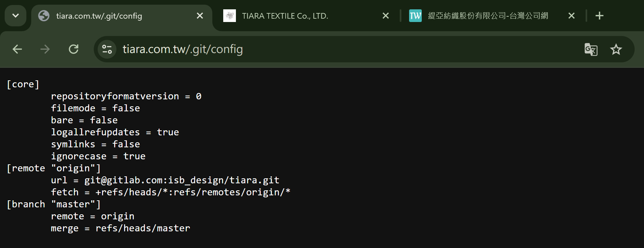The width and height of the screenshot is (644, 248).
Task: Open a new browser tab
Action: point(600,16)
